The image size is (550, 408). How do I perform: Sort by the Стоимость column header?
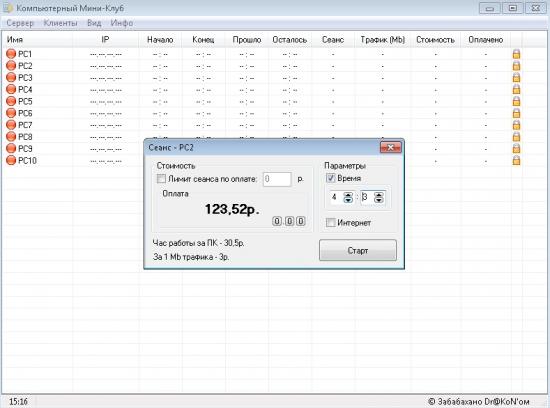[435, 40]
